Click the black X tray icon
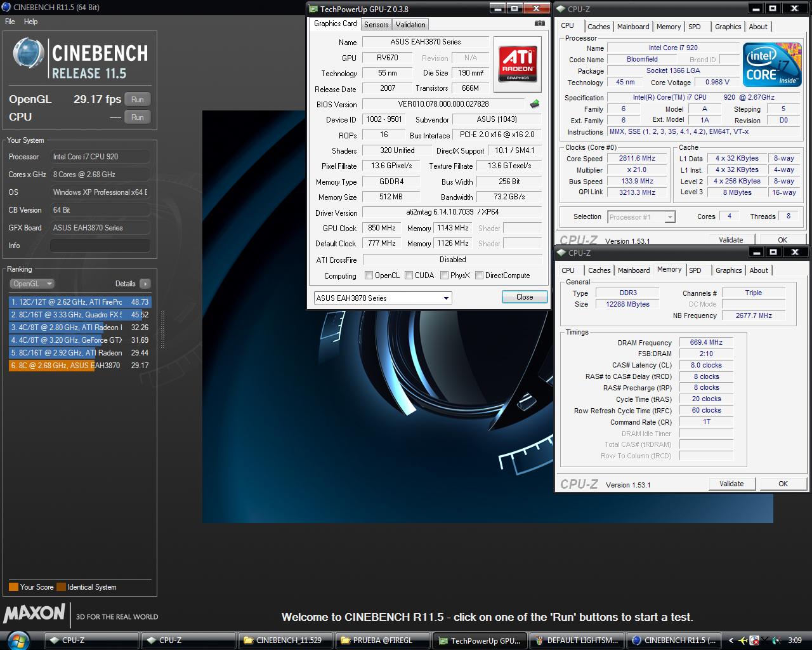Viewport: 812px width, 650px height. pyautogui.click(x=766, y=640)
